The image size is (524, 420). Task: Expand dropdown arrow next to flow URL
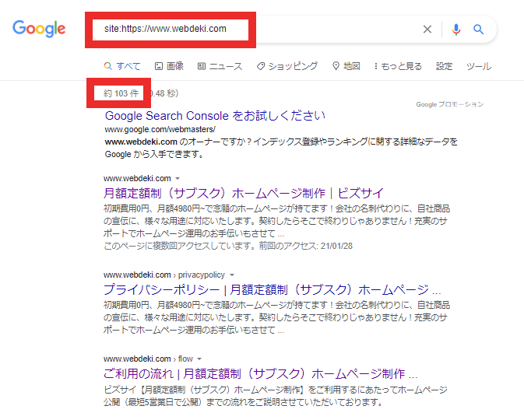click(200, 359)
